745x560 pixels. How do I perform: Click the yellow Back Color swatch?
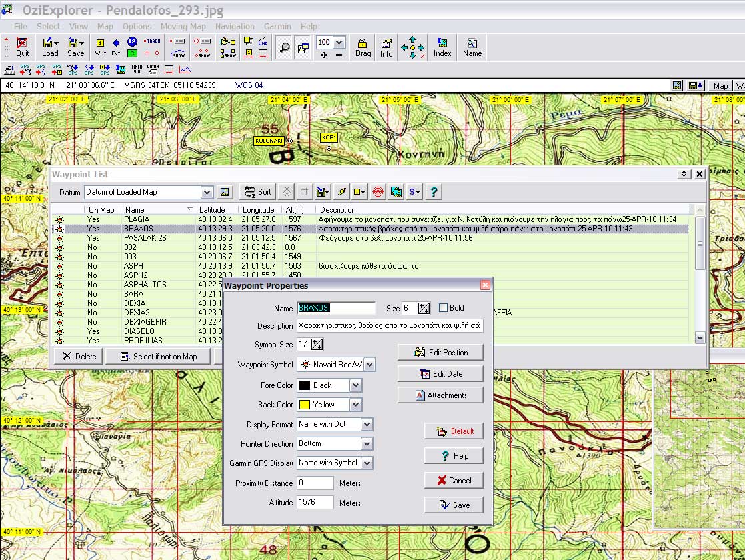pyautogui.click(x=305, y=405)
